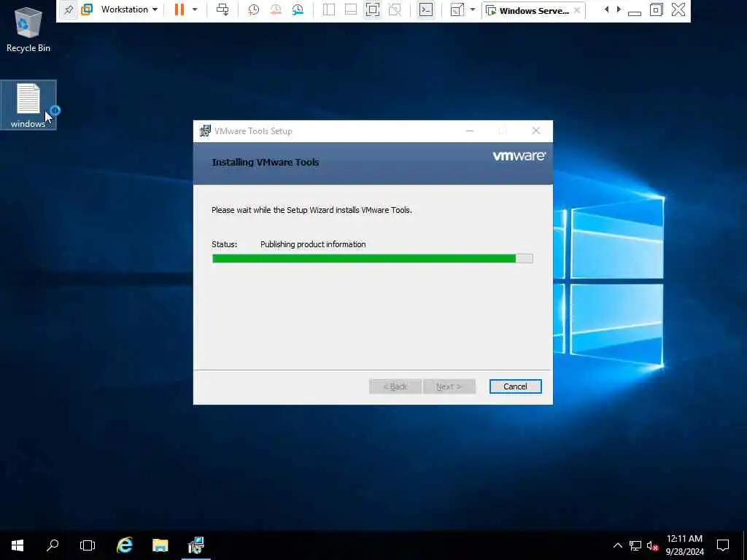Viewport: 747px width, 560px height.
Task: Click the VMware Tools Setup title icon
Action: 205,131
